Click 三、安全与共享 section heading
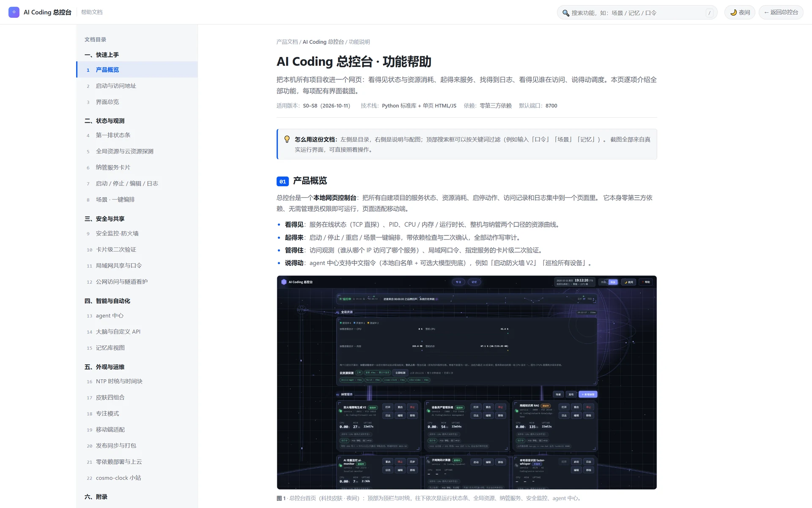 coord(104,219)
